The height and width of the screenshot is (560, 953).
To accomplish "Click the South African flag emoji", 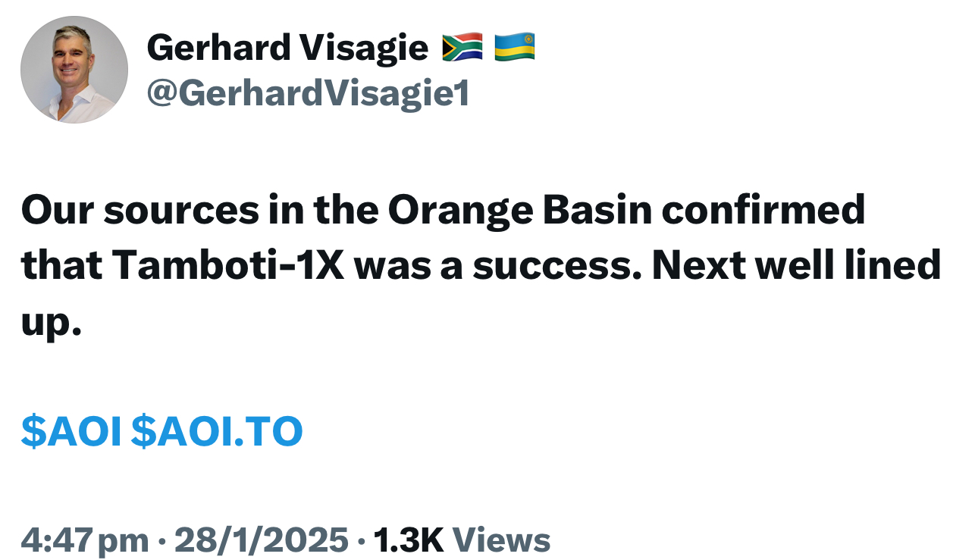I will (x=462, y=48).
